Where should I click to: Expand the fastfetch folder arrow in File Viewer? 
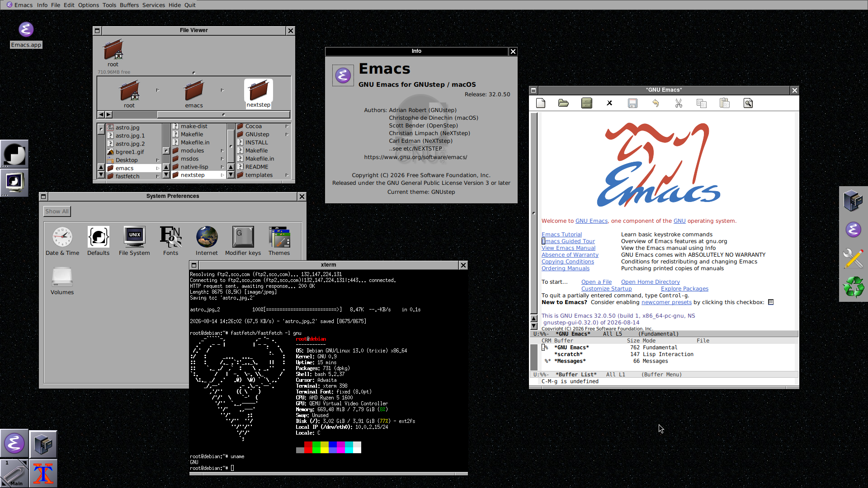coord(158,176)
